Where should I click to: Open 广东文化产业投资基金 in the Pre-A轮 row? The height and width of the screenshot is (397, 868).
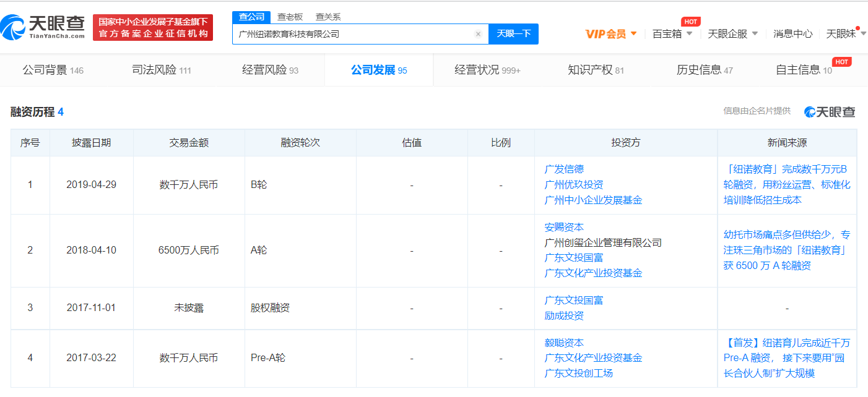point(593,357)
